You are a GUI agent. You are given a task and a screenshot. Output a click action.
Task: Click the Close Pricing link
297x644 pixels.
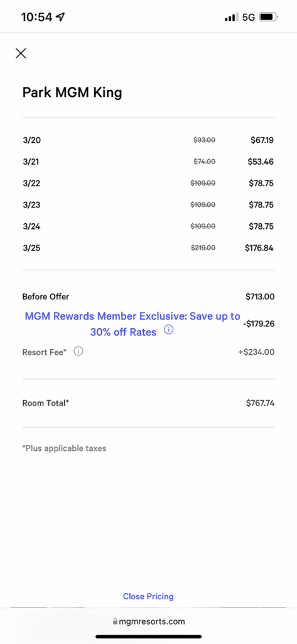tap(148, 596)
